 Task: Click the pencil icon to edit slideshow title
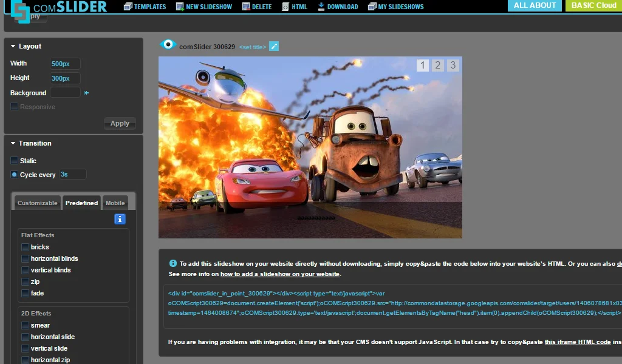(x=273, y=45)
